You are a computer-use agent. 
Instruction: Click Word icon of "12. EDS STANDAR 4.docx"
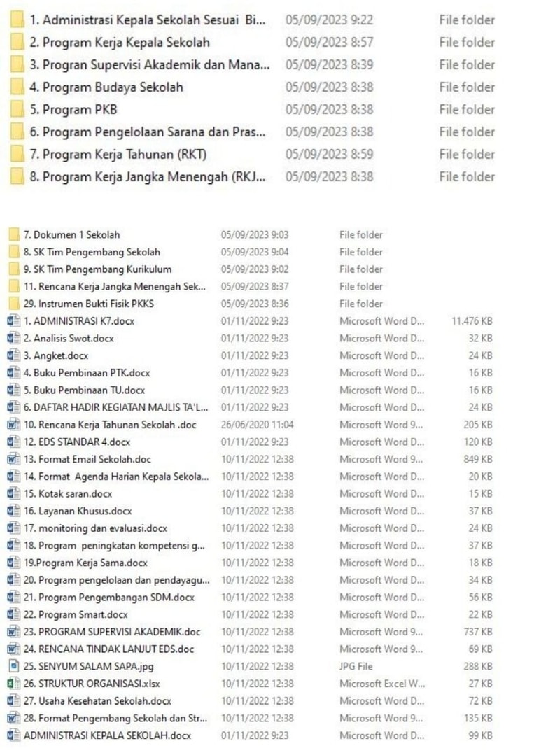14,442
